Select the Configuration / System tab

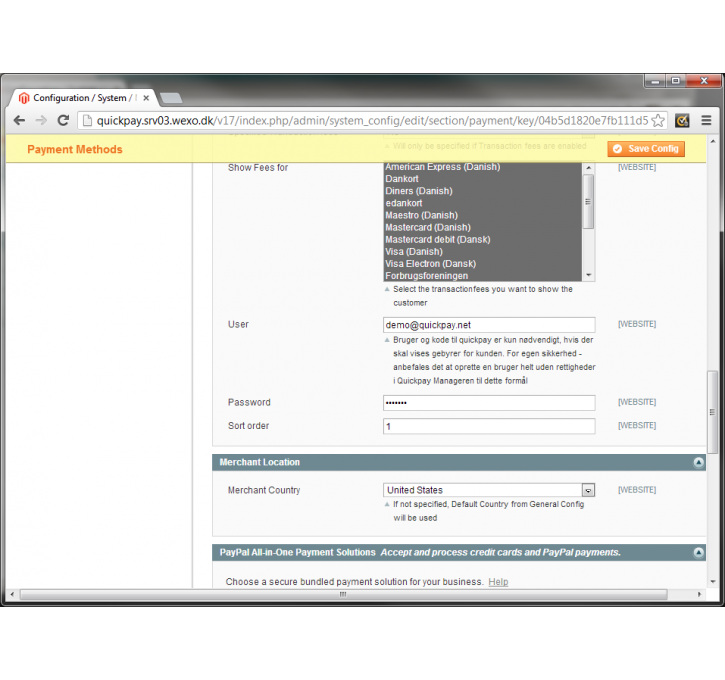83,98
